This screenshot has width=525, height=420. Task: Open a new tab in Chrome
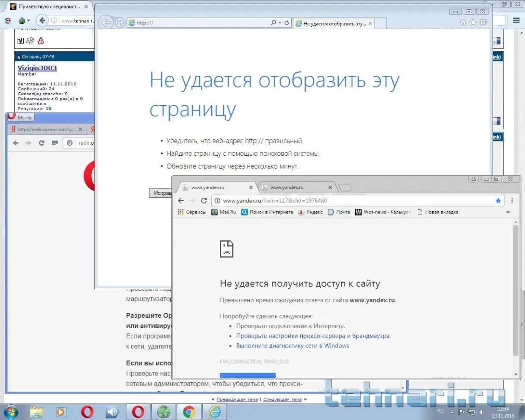[345, 188]
